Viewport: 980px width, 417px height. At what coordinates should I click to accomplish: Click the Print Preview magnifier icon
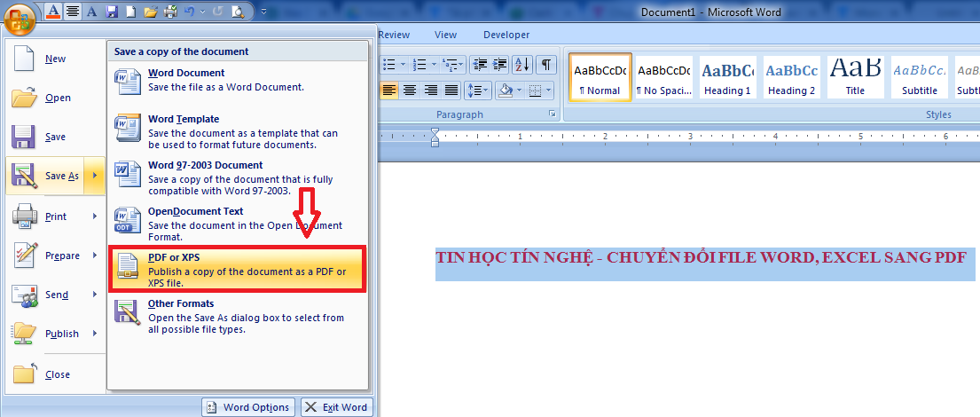(x=238, y=12)
